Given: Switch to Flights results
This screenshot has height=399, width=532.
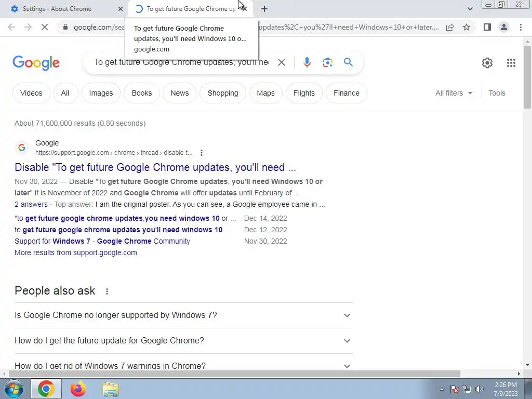Looking at the screenshot, I should pos(304,93).
